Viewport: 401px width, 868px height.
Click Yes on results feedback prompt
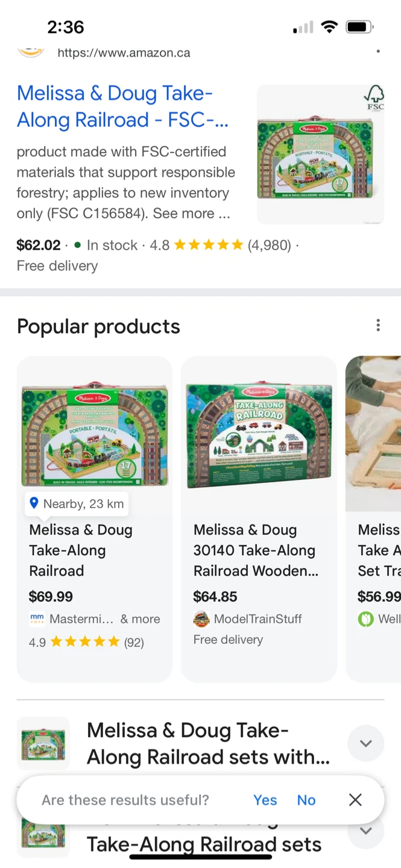coord(265,800)
